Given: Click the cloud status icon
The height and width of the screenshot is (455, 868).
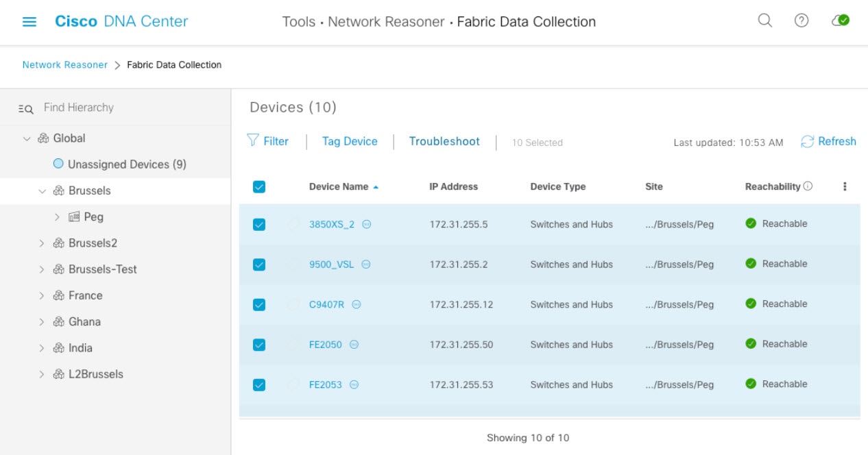Looking at the screenshot, I should point(840,21).
